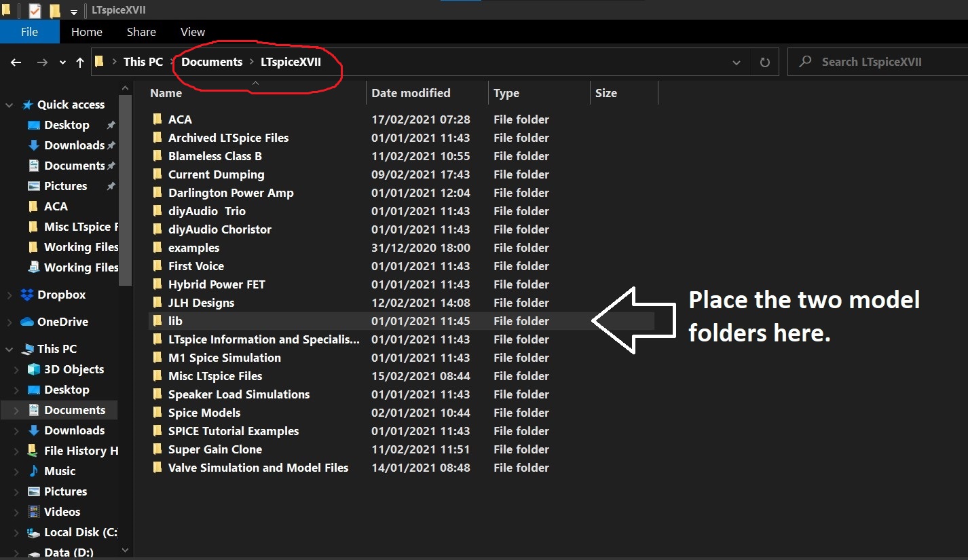968x560 pixels.
Task: Refresh the LTspiceXVII folder view
Action: click(x=765, y=62)
